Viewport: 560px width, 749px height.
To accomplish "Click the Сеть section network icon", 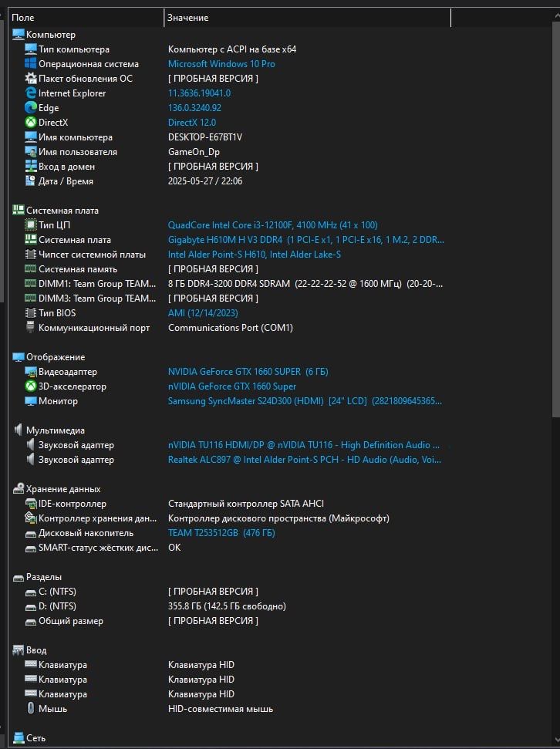I will tap(19, 737).
